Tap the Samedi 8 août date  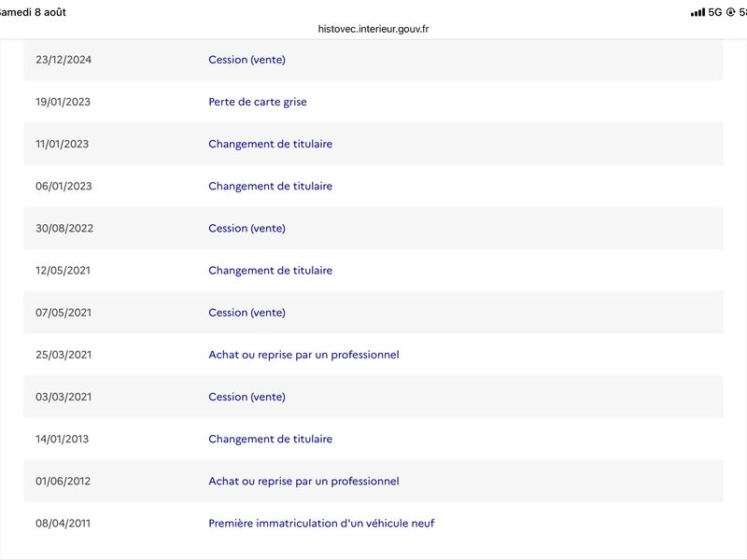click(32, 12)
